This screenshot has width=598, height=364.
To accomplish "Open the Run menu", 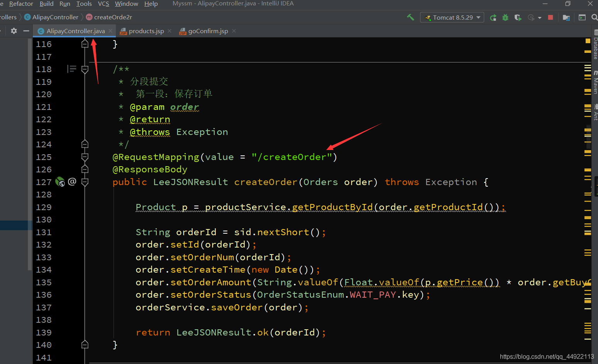I will click(65, 3).
